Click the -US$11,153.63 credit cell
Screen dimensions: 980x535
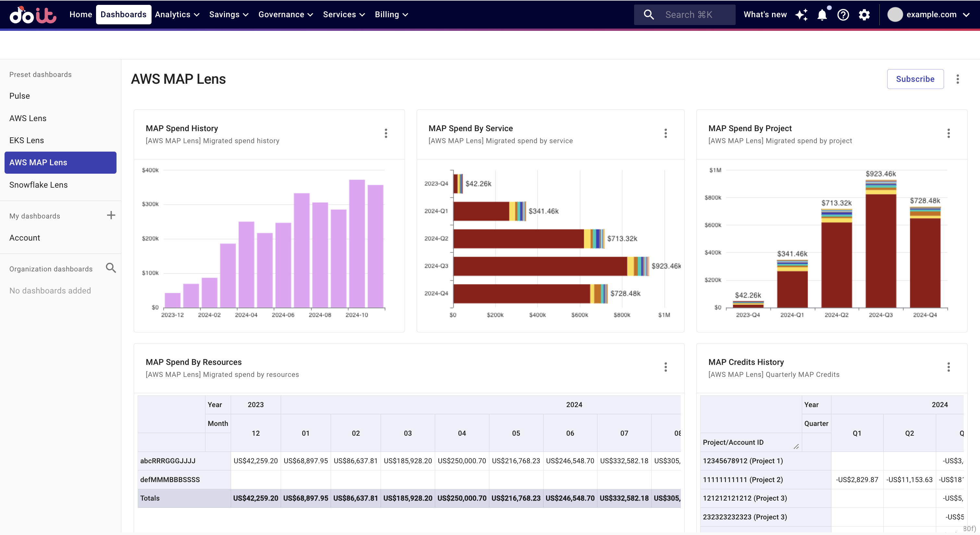click(909, 479)
